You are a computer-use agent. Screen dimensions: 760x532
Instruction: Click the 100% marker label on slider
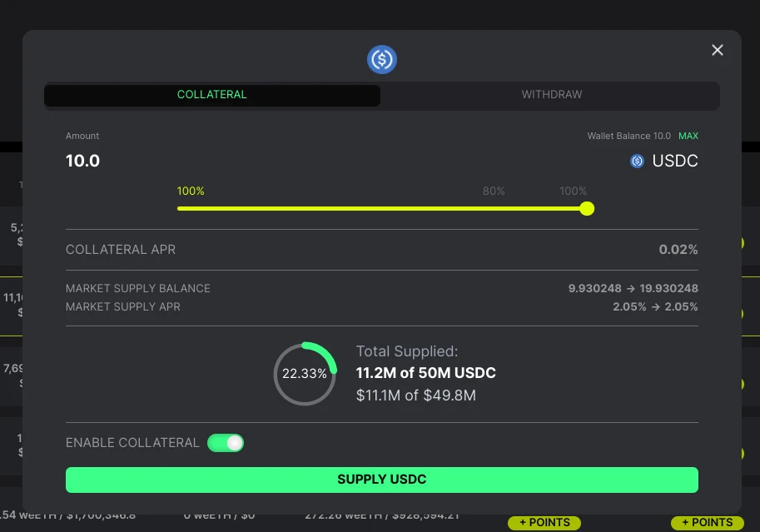coord(573,191)
